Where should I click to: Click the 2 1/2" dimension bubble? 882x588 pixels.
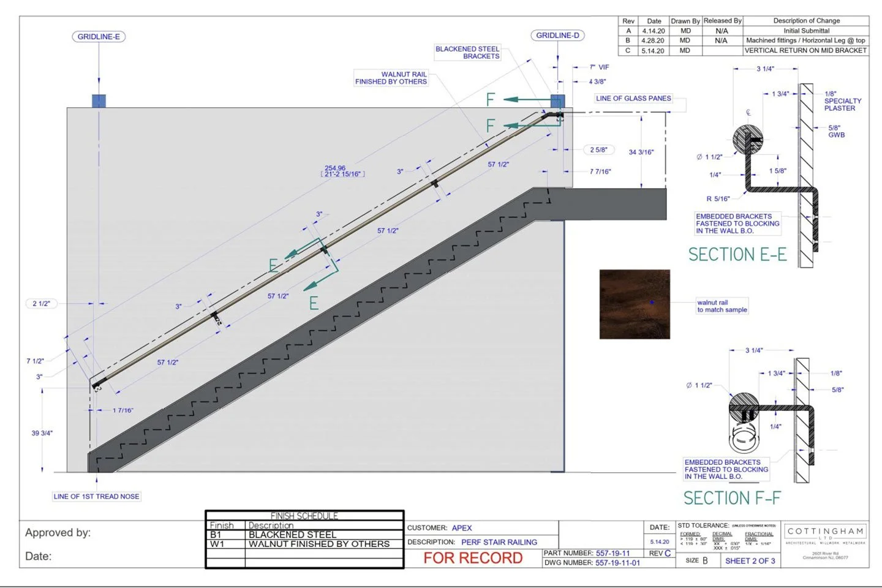tap(41, 303)
